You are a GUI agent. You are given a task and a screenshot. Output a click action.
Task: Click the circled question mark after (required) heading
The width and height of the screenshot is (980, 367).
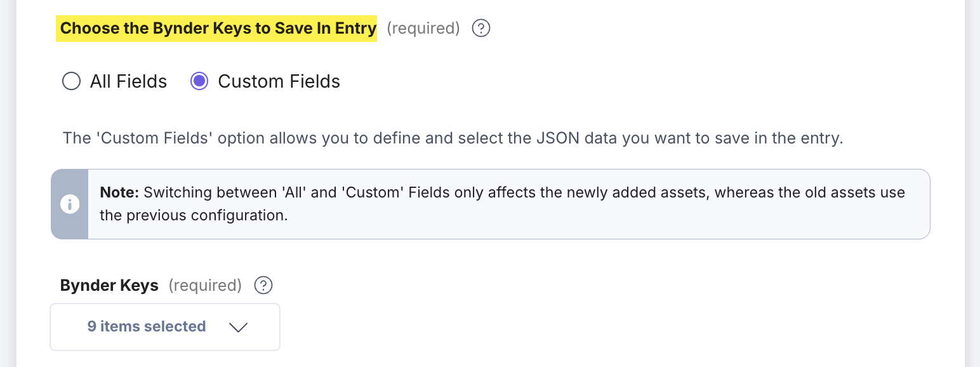[480, 28]
